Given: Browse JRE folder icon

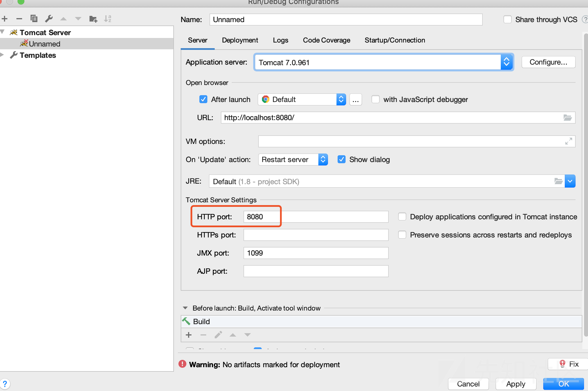Looking at the screenshot, I should click(558, 181).
